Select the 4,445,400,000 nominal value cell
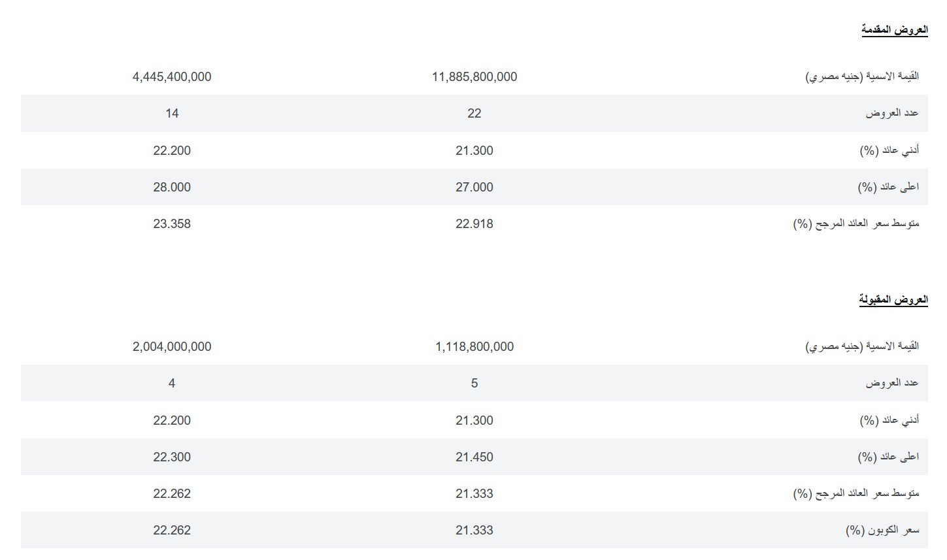The image size is (947, 560). 172,76
